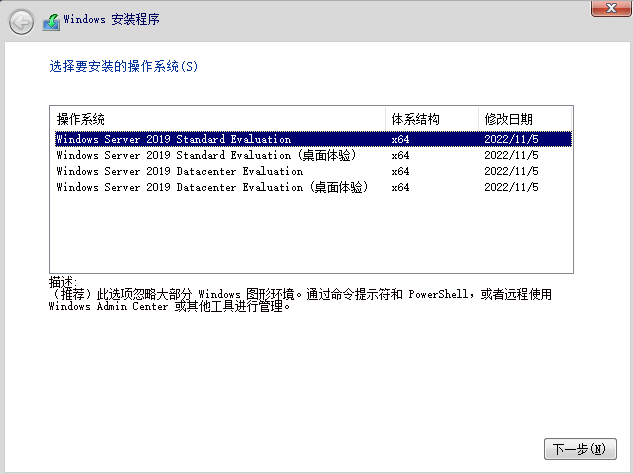The height and width of the screenshot is (474, 633).
Task: Click the Windows 安装程序 title text
Action: click(x=111, y=19)
